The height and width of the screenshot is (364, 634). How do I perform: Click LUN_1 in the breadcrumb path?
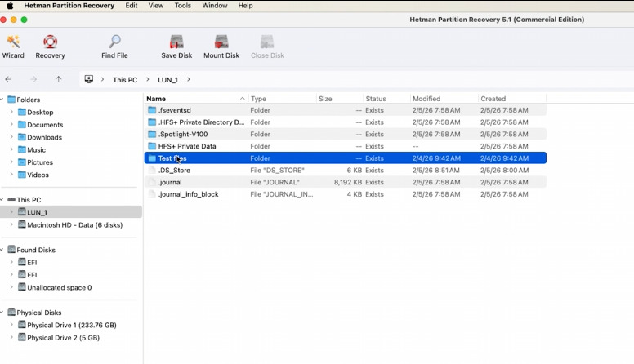pos(167,80)
